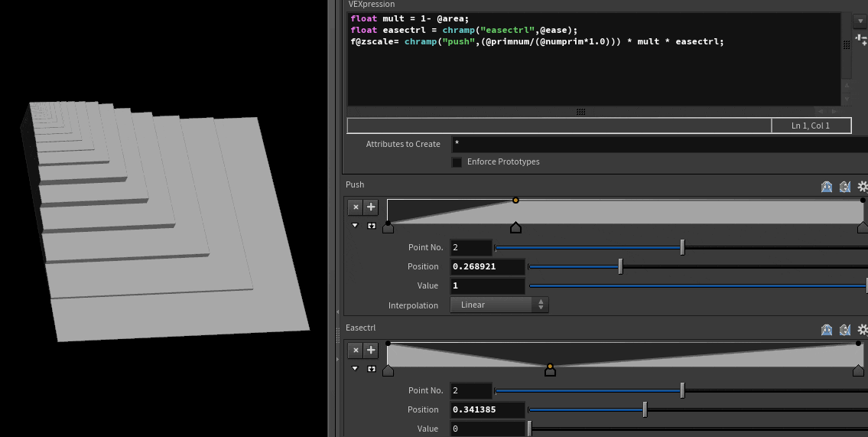
Task: Collapse the Easectrl ramp controls triangle
Action: coord(355,369)
